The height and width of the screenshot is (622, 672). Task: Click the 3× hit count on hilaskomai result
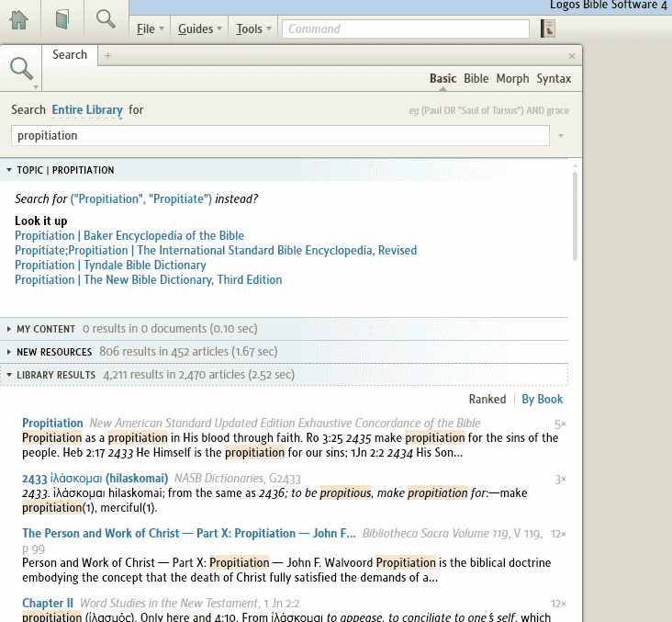(561, 480)
